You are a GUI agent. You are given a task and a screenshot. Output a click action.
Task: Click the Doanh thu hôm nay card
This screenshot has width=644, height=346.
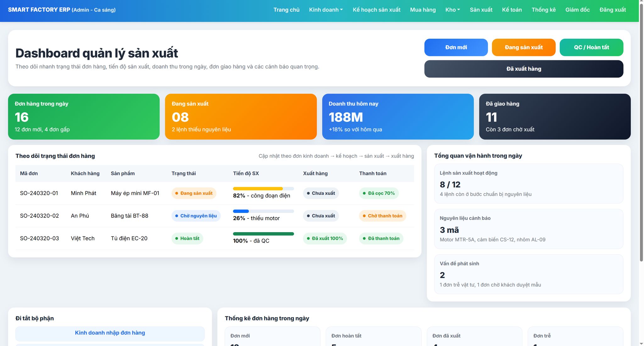[x=397, y=117]
